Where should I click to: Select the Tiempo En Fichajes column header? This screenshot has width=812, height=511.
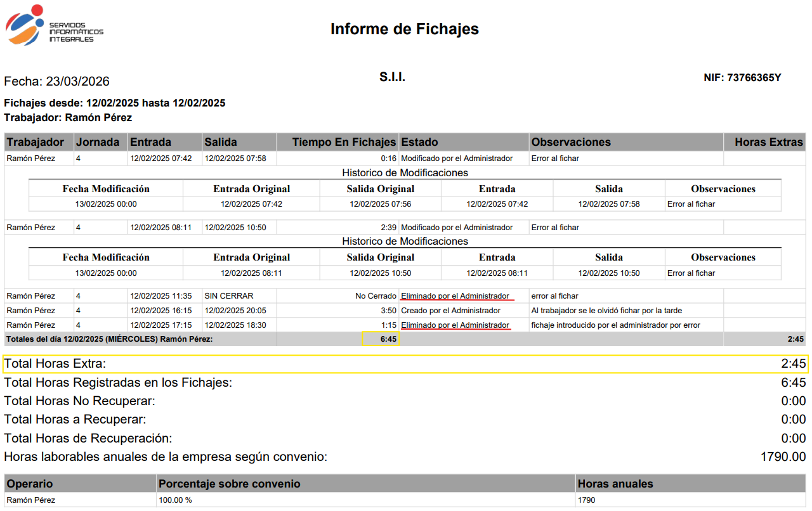point(344,142)
